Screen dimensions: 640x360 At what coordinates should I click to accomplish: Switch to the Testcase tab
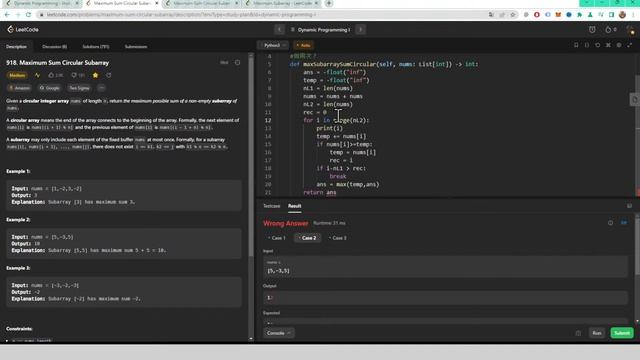[271, 206]
